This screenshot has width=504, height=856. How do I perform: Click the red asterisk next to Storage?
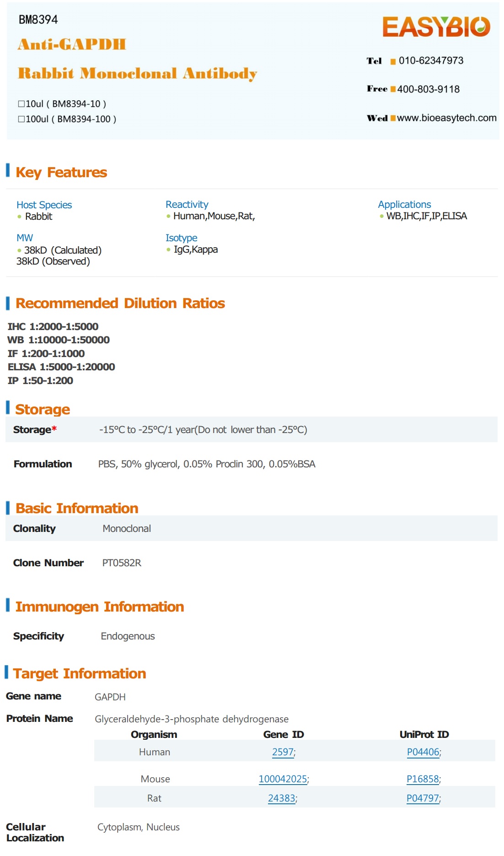point(54,429)
